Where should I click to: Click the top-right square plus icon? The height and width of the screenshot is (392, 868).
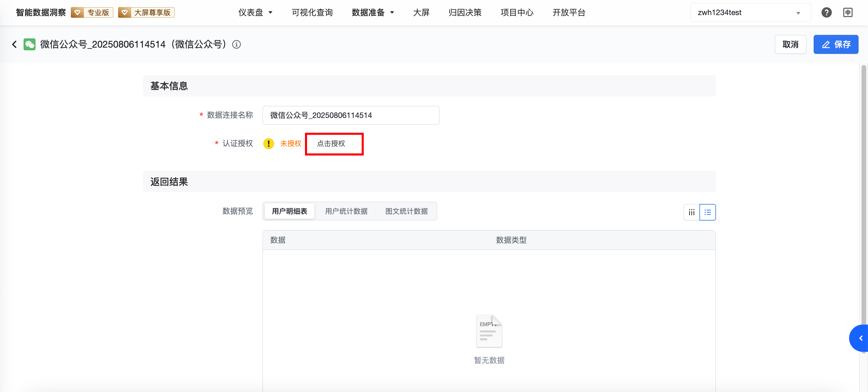click(x=848, y=12)
